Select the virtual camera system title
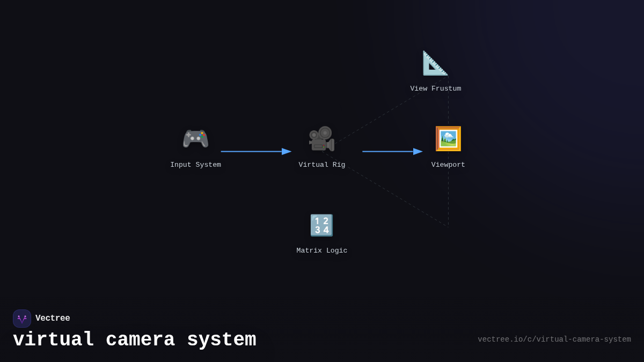 click(x=135, y=339)
